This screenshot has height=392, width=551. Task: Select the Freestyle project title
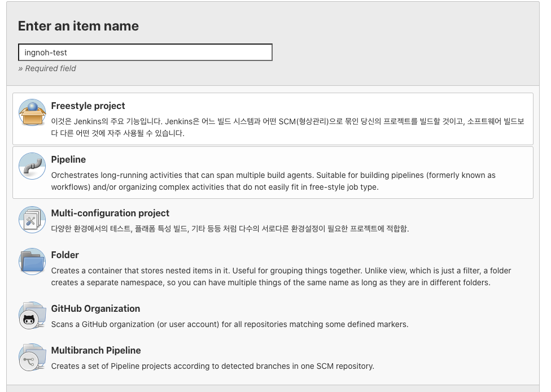pyautogui.click(x=88, y=106)
